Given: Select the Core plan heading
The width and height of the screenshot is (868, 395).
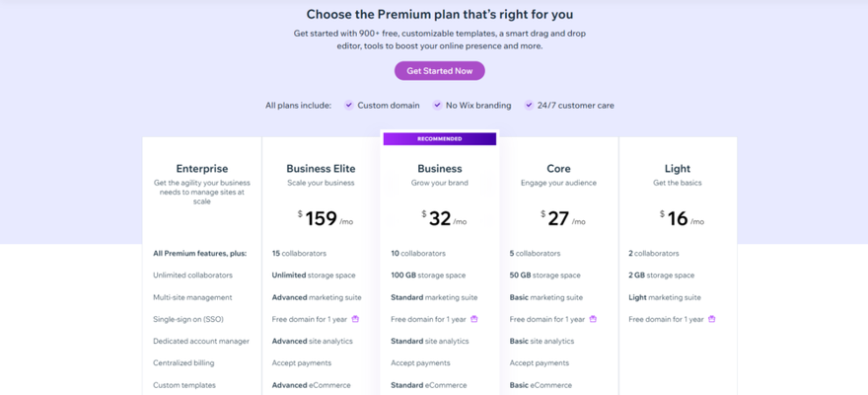Looking at the screenshot, I should pos(558,169).
